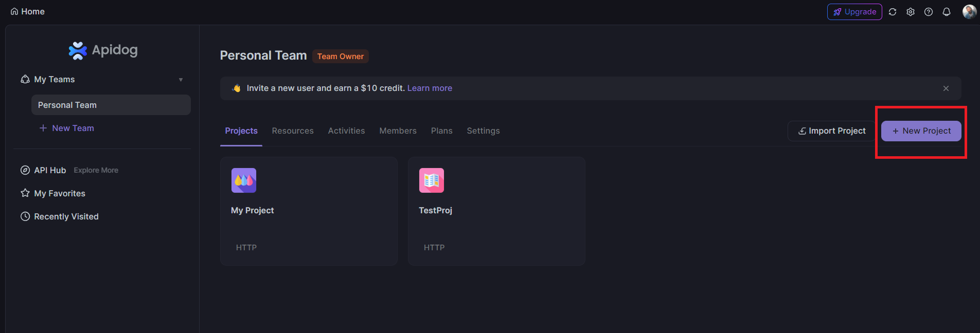Screen dimensions: 980x333
Task: Click the Personal Team page title
Action: (263, 55)
